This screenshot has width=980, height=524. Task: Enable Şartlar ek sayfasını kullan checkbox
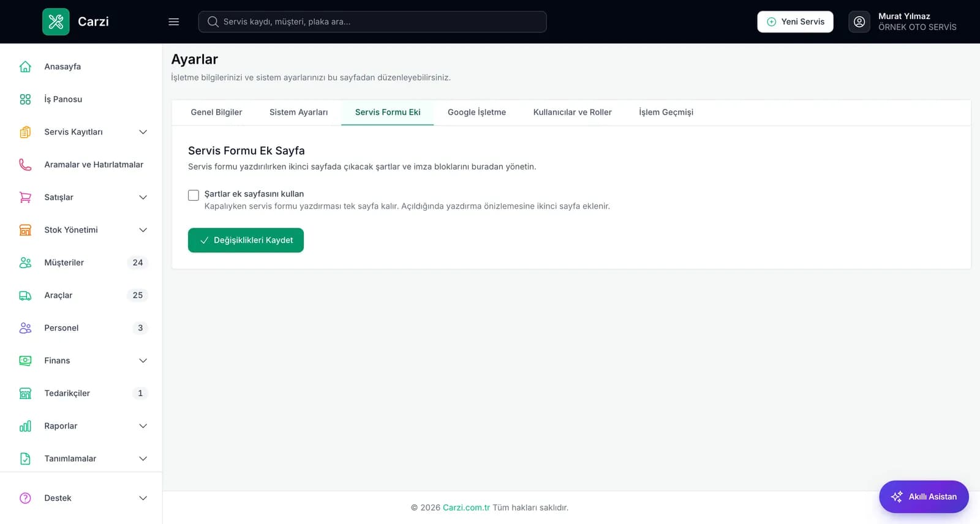pos(194,195)
